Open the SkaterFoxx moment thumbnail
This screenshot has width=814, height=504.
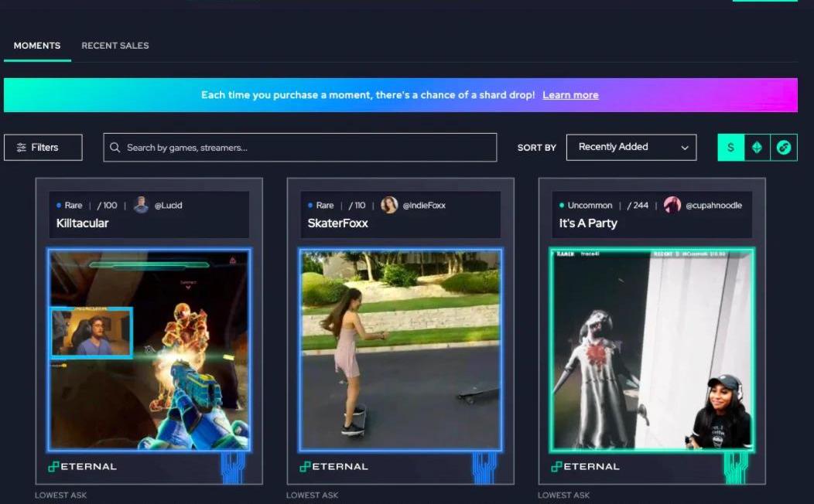coord(400,349)
